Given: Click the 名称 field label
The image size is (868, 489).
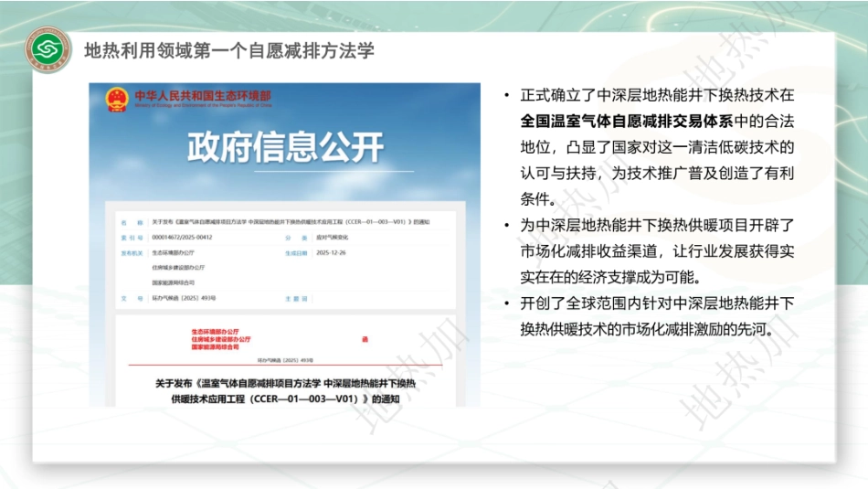Looking at the screenshot, I should coord(132,223).
